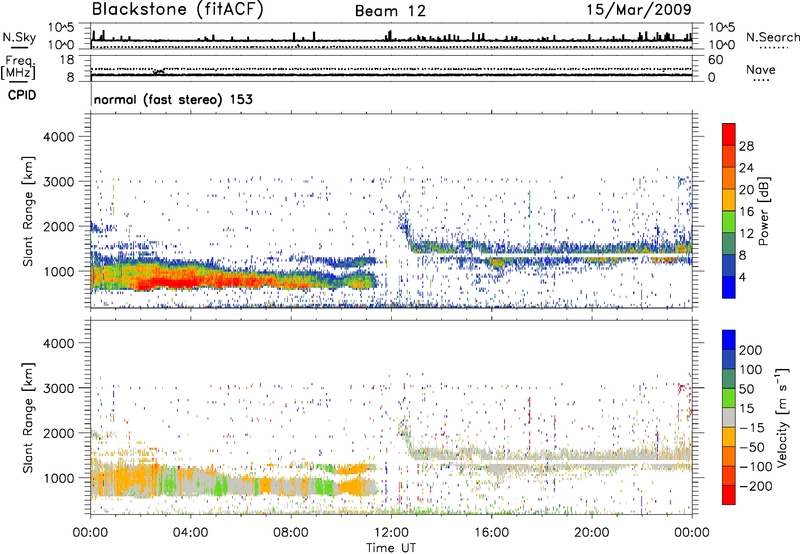Click the "N.Search" legend label
Image resolution: width=800 pixels, height=554 pixels.
click(772, 37)
